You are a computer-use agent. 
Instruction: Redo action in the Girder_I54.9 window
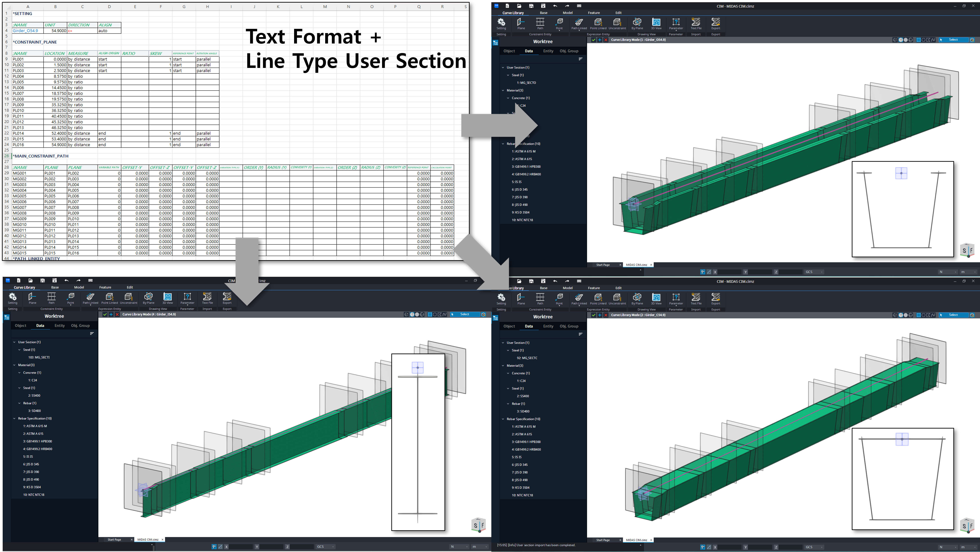[78, 281]
